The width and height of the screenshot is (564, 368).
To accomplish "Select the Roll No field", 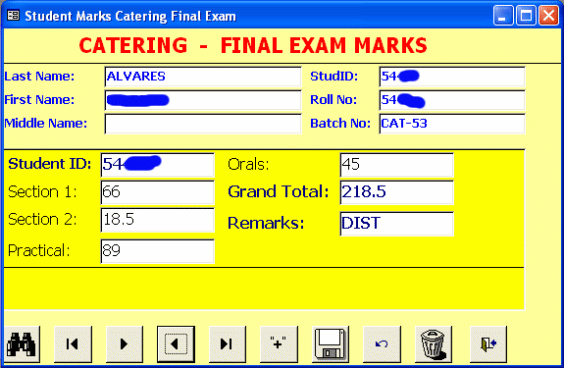I will pos(452,100).
